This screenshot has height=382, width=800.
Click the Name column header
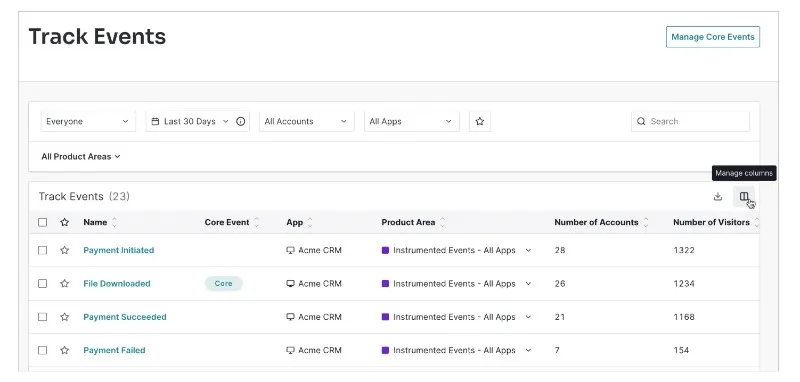coord(95,222)
